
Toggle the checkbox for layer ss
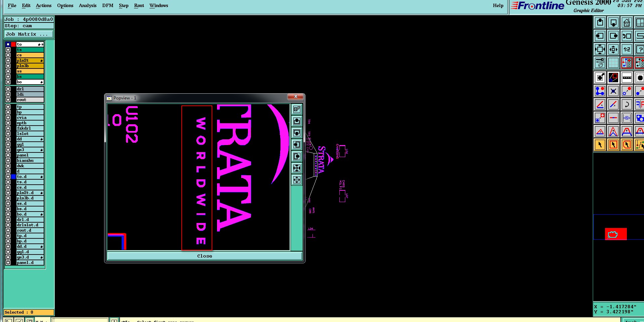[8, 71]
